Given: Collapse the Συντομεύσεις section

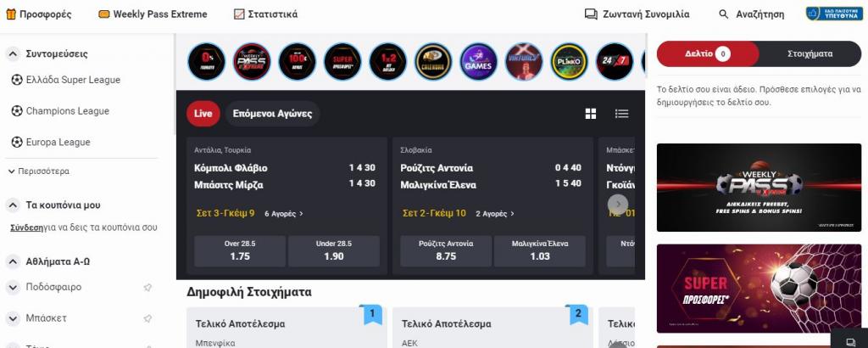Looking at the screenshot, I should 13,53.
